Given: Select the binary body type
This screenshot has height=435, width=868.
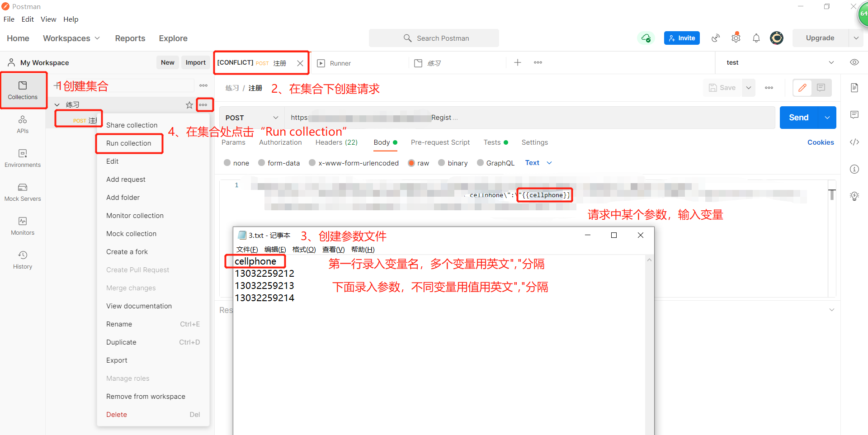Looking at the screenshot, I should click(442, 163).
